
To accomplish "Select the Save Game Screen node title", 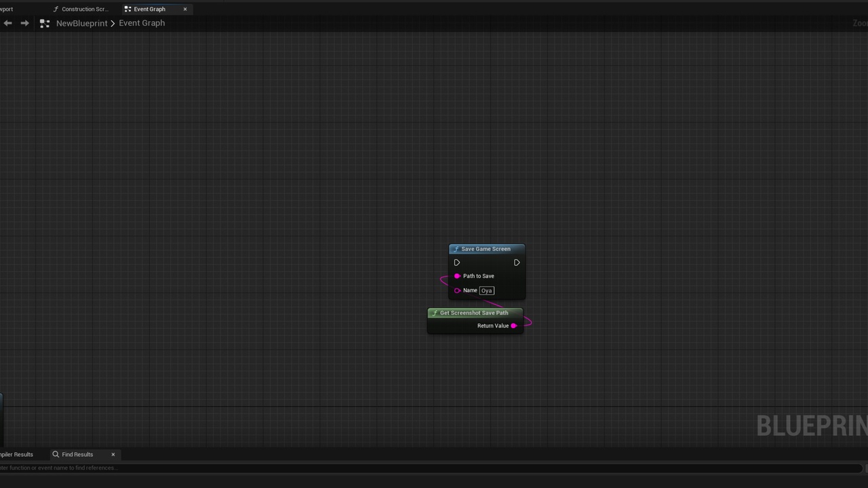I will pyautogui.click(x=486, y=249).
